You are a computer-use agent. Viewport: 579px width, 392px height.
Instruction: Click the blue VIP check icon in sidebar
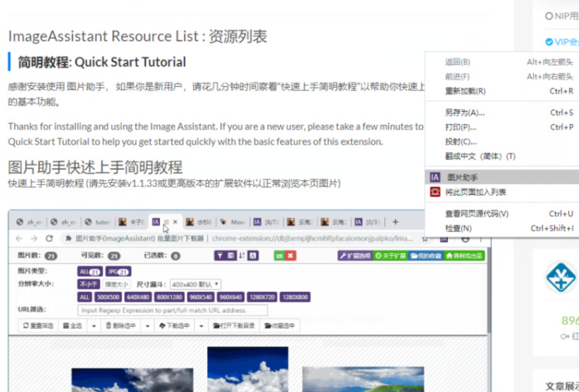(549, 42)
